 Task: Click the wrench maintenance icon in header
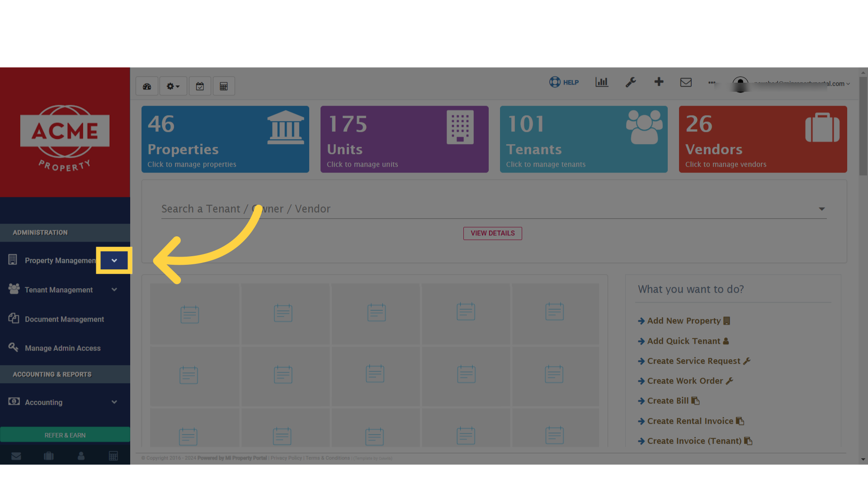click(631, 82)
